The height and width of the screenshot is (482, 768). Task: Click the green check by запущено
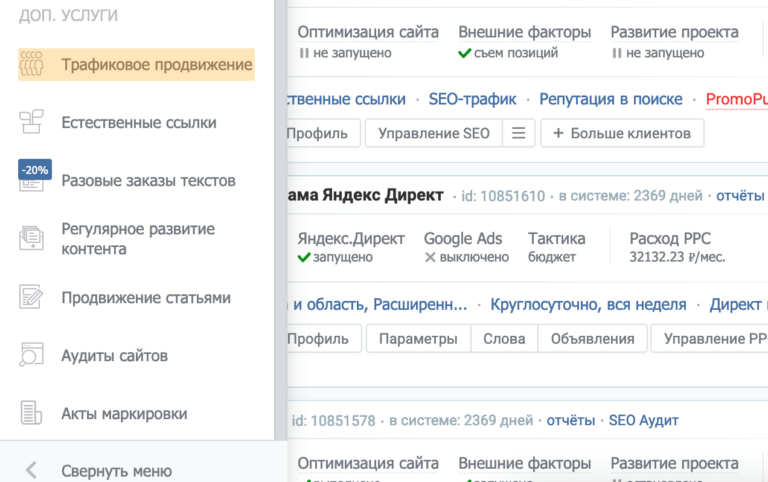pyautogui.click(x=304, y=257)
